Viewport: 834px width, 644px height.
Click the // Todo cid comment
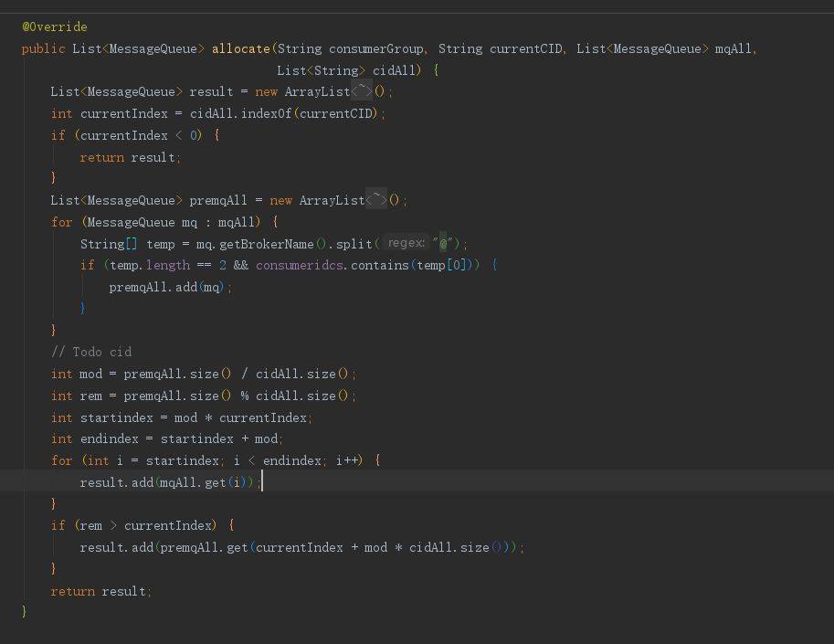[x=91, y=352]
